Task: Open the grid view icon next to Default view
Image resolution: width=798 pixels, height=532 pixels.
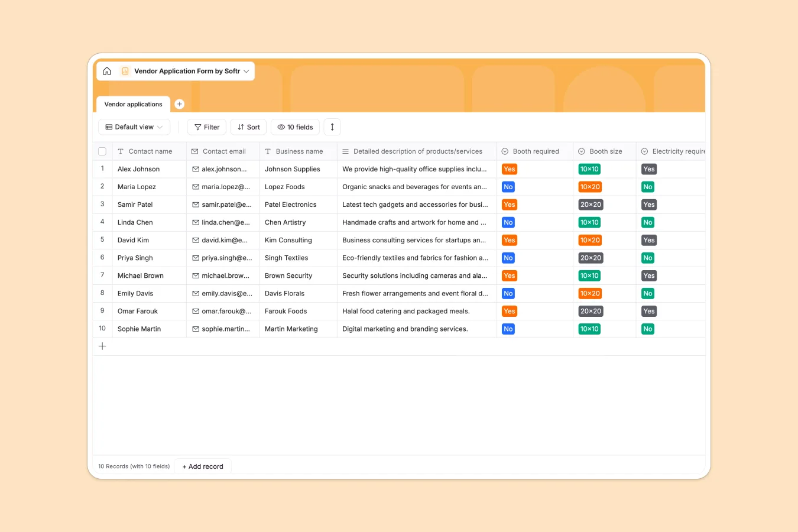Action: pyautogui.click(x=109, y=126)
